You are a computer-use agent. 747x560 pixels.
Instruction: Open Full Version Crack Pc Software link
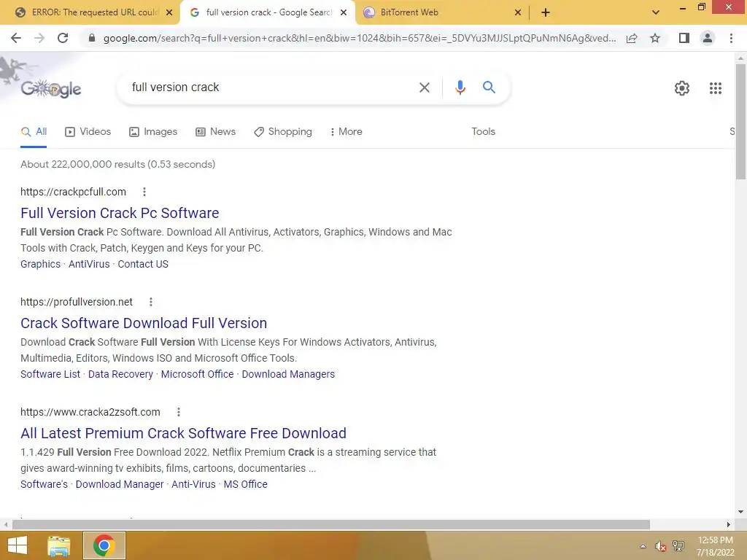[x=120, y=213]
